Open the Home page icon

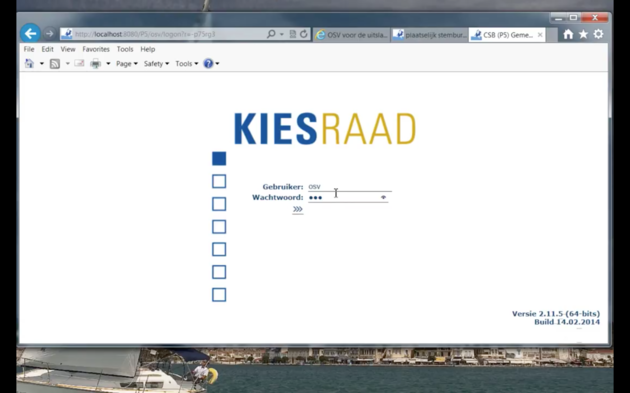568,35
